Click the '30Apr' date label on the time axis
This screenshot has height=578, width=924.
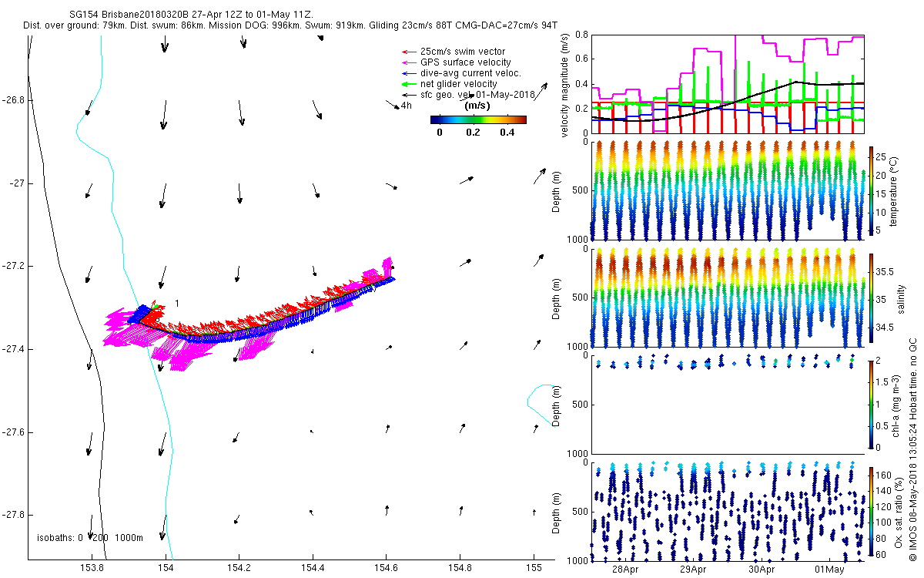(x=762, y=570)
